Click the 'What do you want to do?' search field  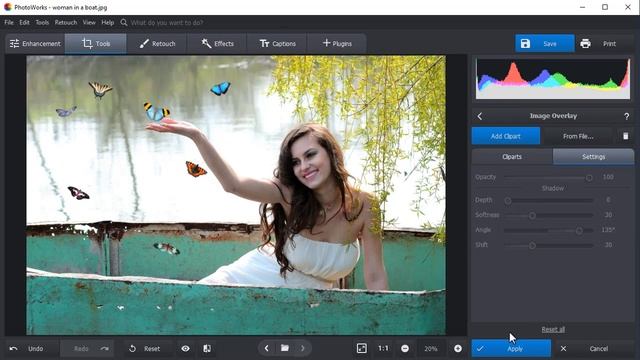click(167, 22)
